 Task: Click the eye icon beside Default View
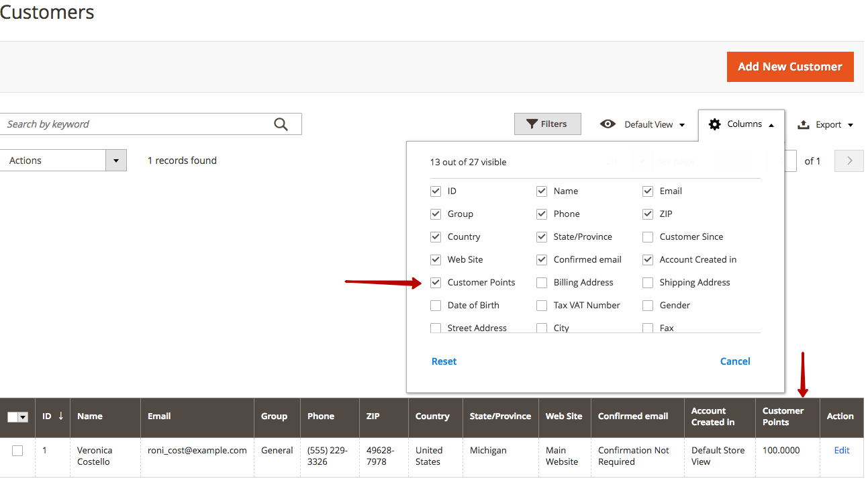(608, 124)
